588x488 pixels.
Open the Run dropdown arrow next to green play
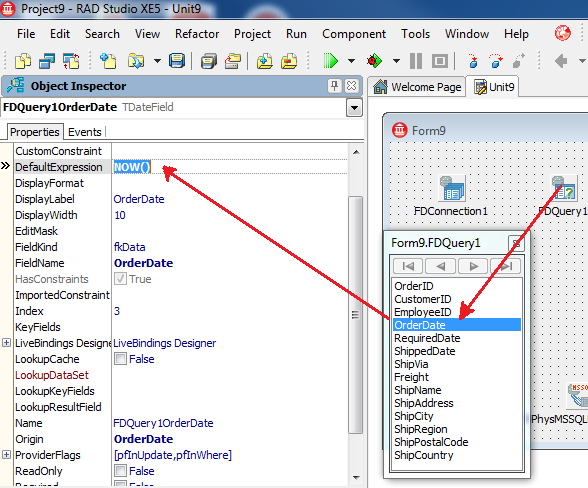coord(351,61)
